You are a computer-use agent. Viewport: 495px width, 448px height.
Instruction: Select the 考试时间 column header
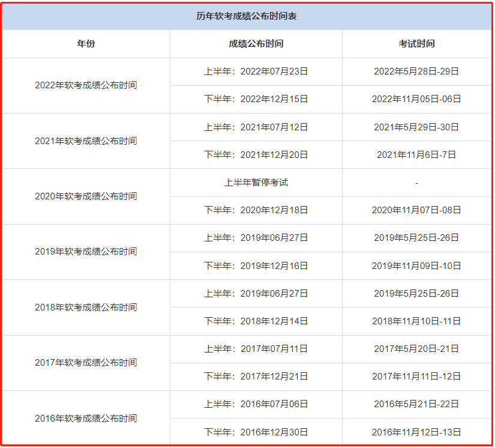[417, 43]
